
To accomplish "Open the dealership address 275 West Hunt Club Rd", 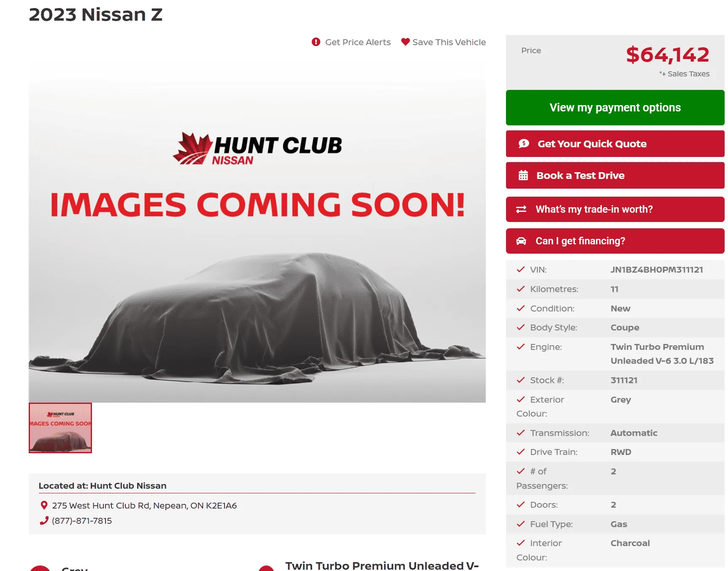I will pyautogui.click(x=144, y=506).
